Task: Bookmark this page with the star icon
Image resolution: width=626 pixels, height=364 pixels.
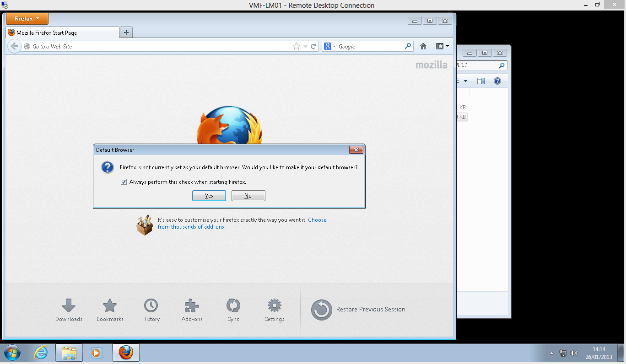Action: [x=296, y=46]
